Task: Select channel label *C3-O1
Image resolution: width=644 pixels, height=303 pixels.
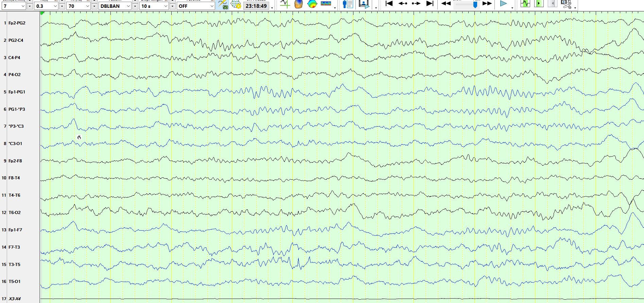Action: [x=15, y=144]
